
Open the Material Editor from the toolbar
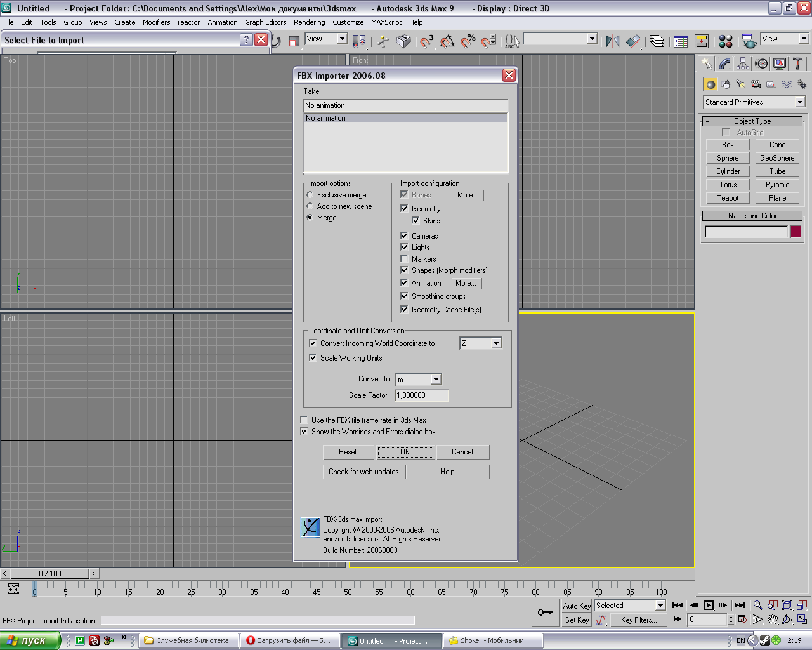point(726,41)
